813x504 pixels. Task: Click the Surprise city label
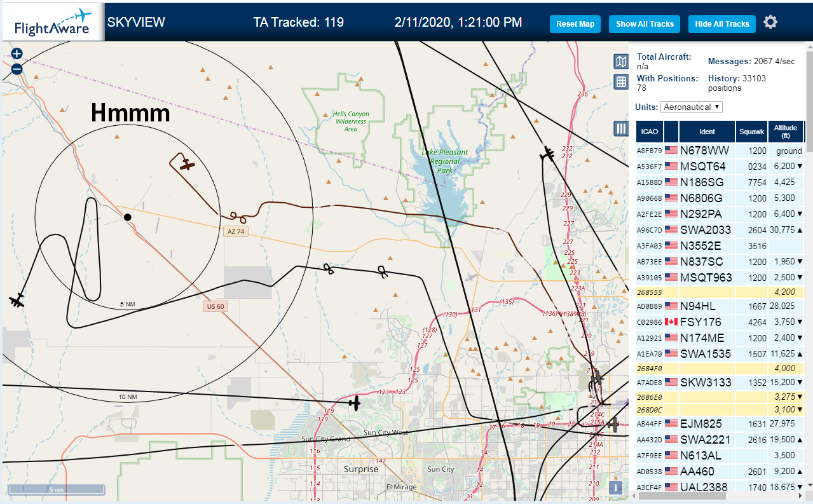360,469
